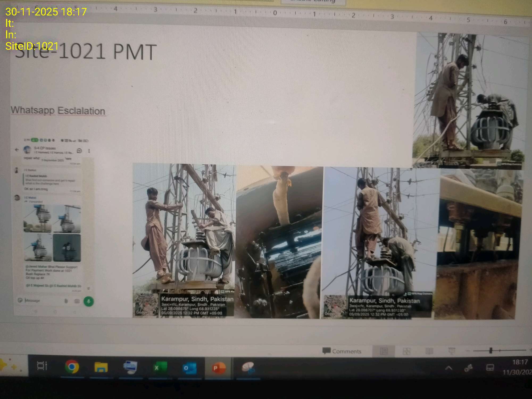Image resolution: width=532 pixels, height=399 pixels.
Task: Open Excel from the taskbar
Action: [160, 368]
